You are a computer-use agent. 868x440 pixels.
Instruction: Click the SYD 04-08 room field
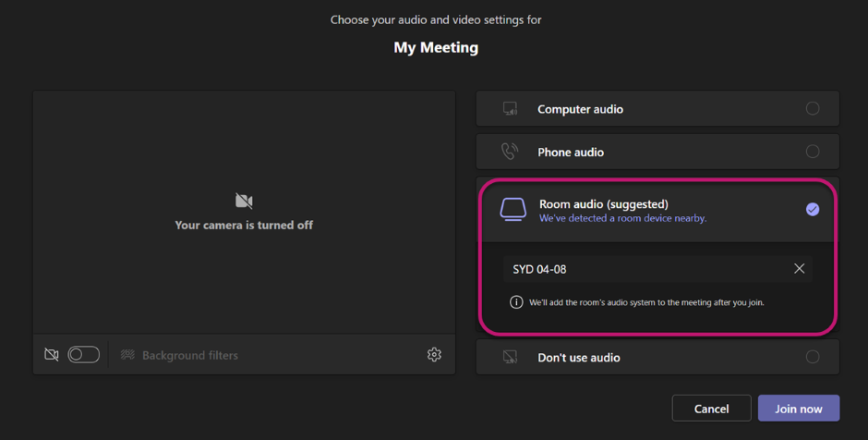(x=657, y=269)
